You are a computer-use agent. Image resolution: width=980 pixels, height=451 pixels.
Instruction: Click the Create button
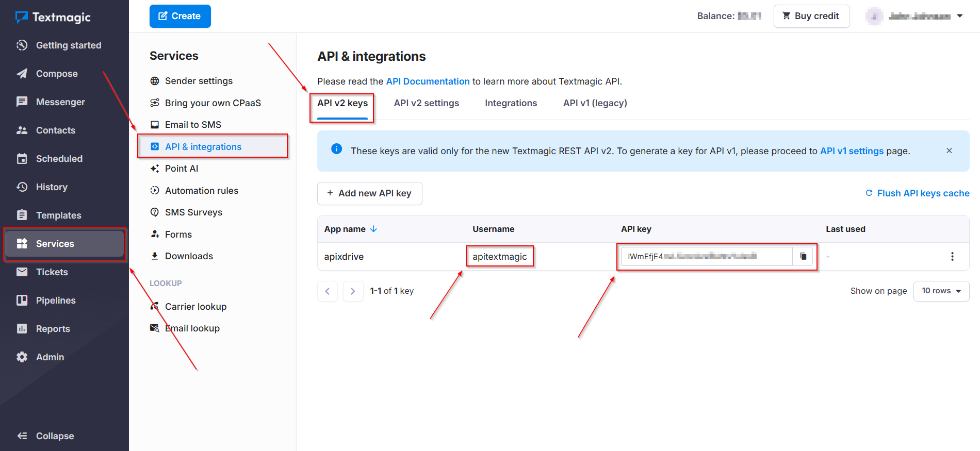[x=180, y=16]
